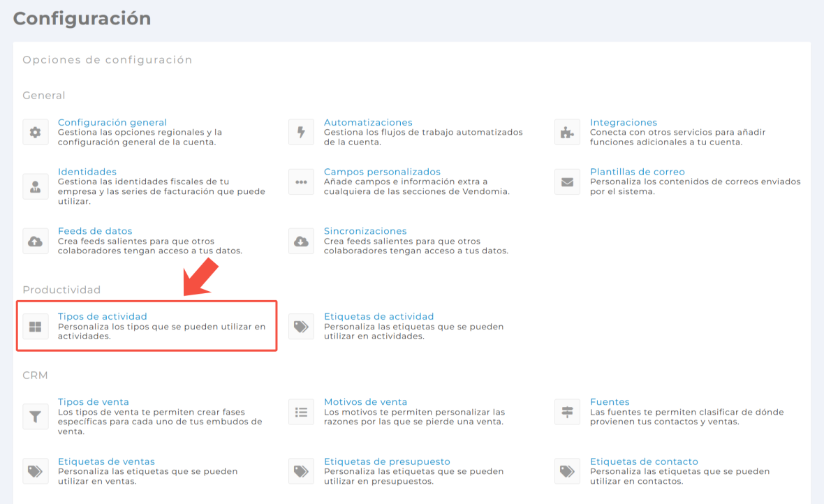Click the puzzle piece Integraciones icon

click(567, 132)
